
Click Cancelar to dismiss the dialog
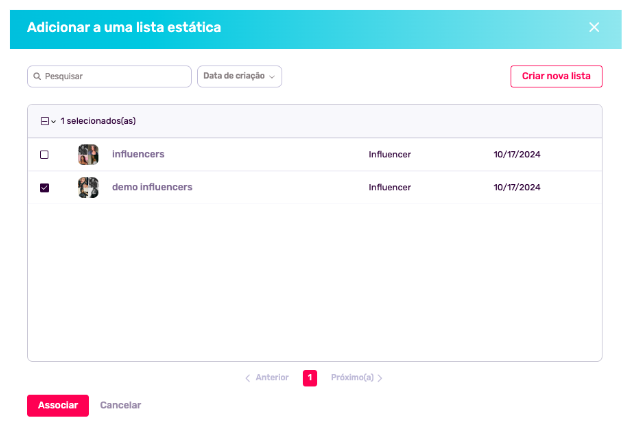(x=120, y=405)
